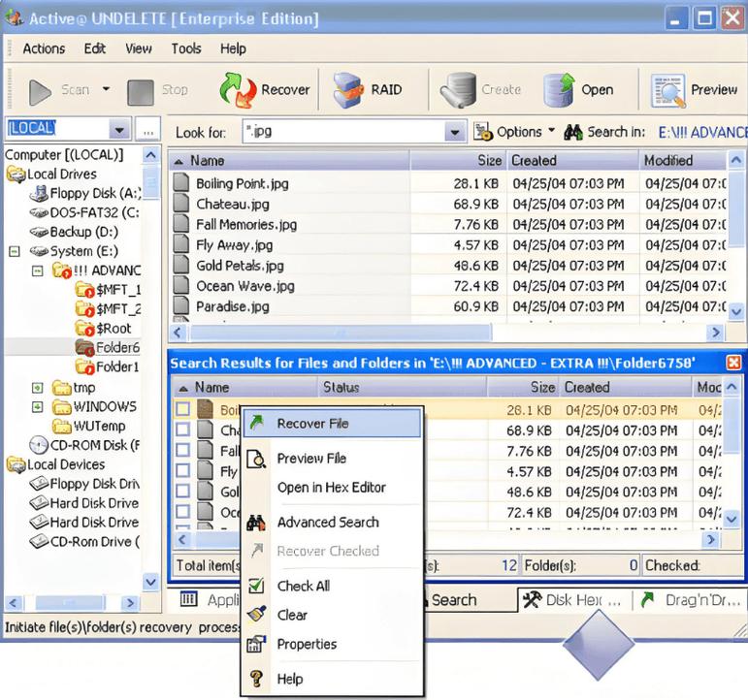Click the $MFT_1 deleted folder icon

click(84, 290)
